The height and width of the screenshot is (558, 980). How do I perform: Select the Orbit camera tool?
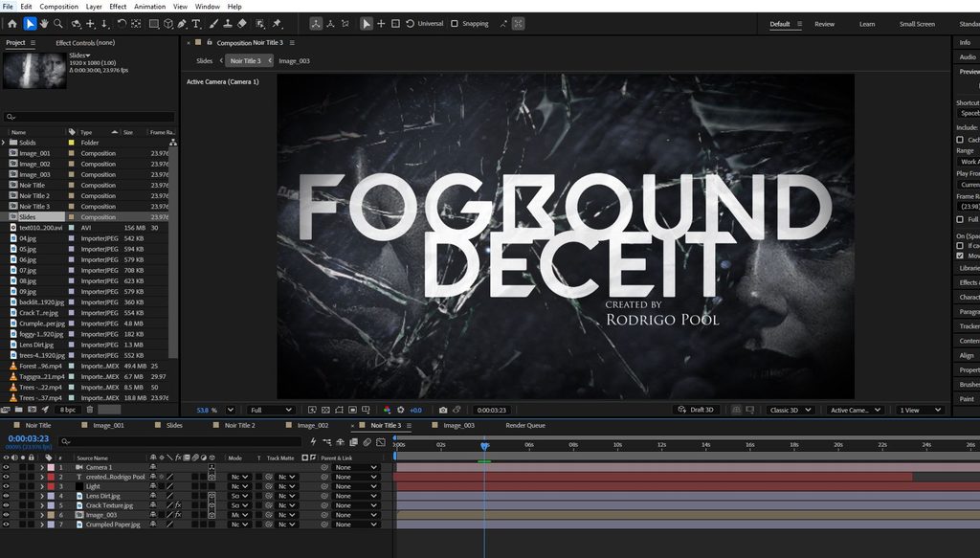pyautogui.click(x=77, y=24)
